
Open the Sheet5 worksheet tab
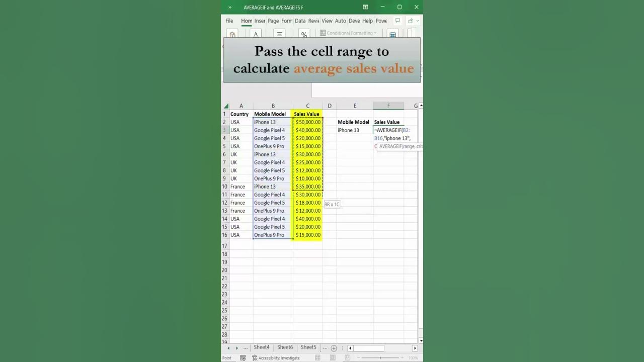pos(308,347)
